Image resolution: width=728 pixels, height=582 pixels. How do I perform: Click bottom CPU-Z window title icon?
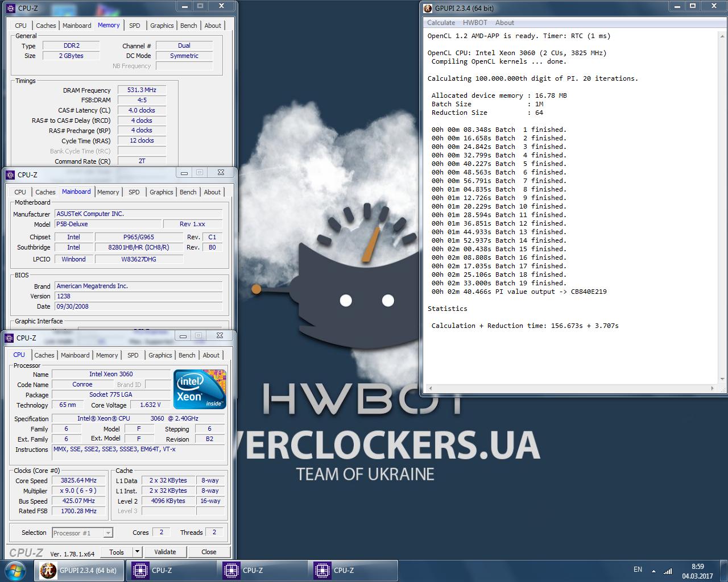point(9,338)
